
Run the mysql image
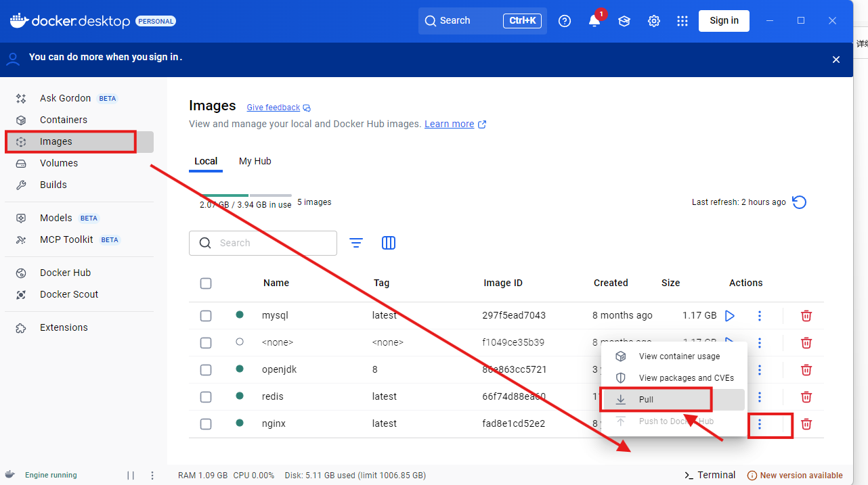pyautogui.click(x=730, y=315)
